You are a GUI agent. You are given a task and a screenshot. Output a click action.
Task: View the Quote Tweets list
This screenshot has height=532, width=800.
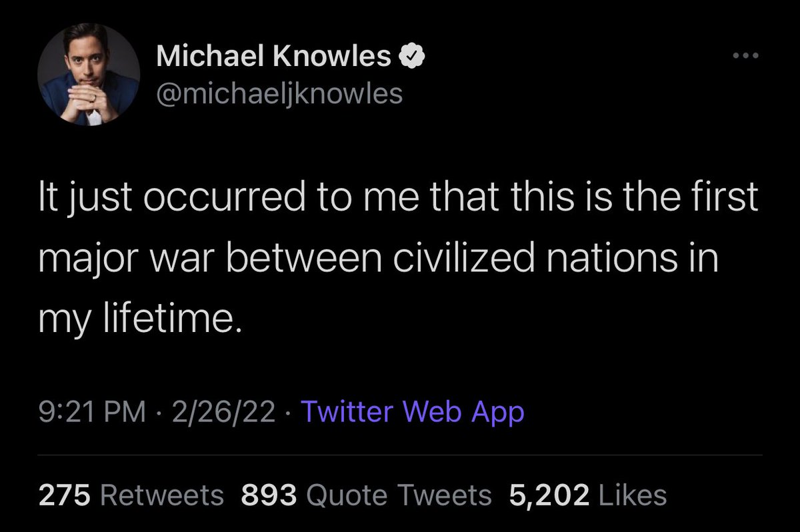399,495
